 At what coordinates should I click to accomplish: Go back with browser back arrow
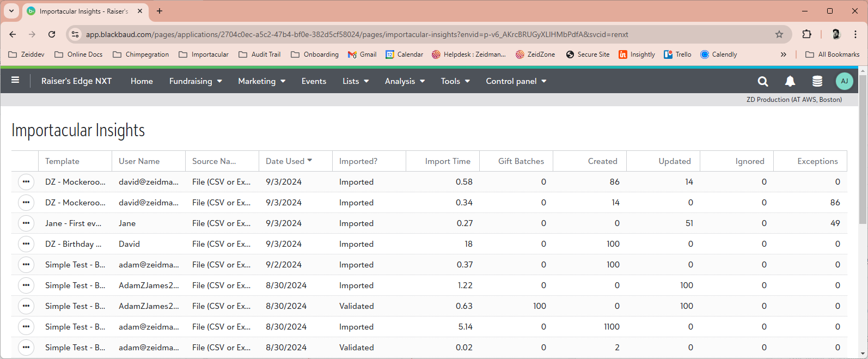pyautogui.click(x=13, y=34)
